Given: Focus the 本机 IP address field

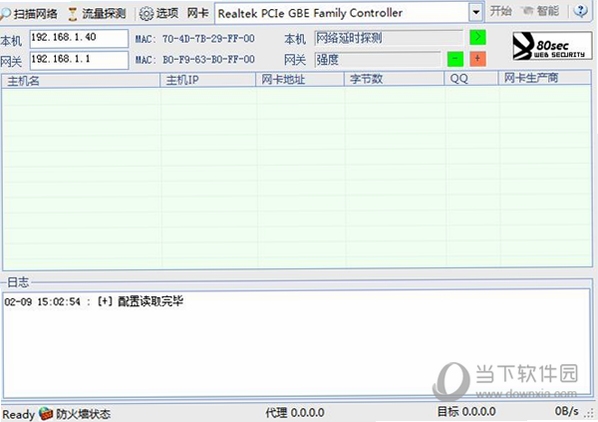Looking at the screenshot, I should click(79, 38).
